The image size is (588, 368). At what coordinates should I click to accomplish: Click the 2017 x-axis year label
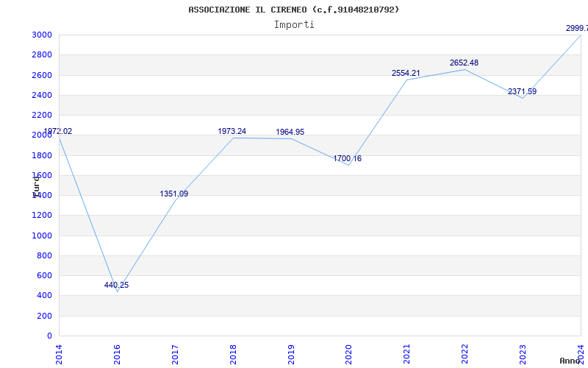tap(175, 355)
